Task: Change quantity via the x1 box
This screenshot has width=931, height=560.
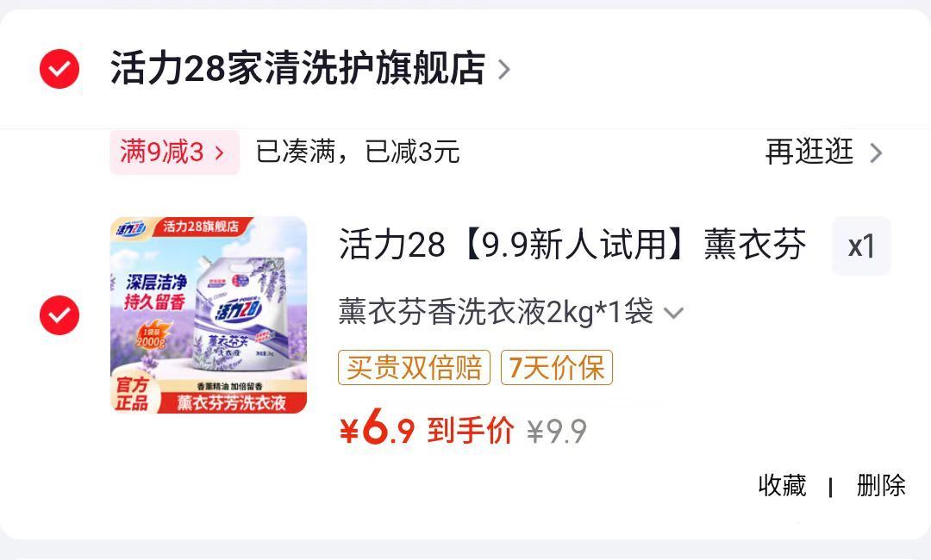Action: tap(861, 246)
